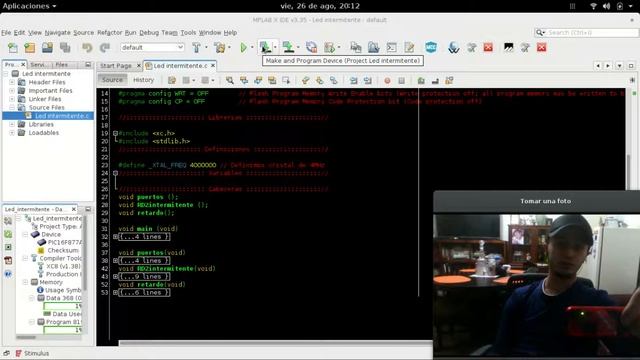Select the Source view button
The height and width of the screenshot is (360, 640).
click(112, 80)
